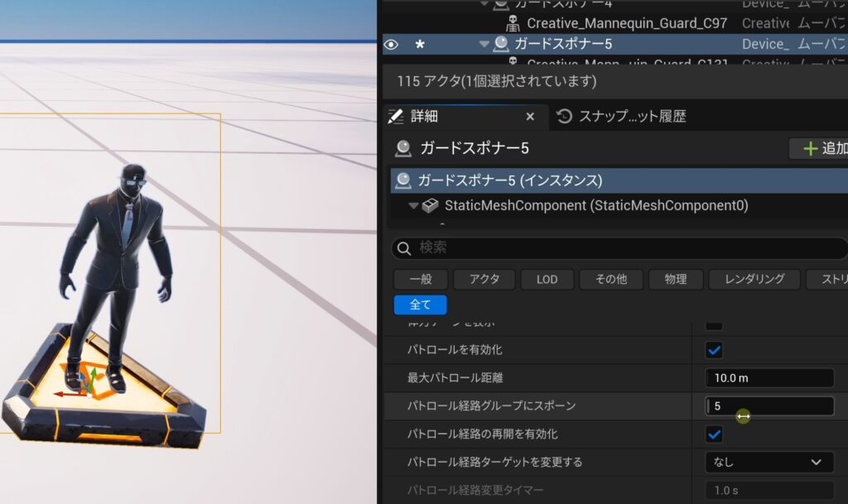This screenshot has width=848, height=504.
Task: Select the 物理 filter category
Action: pyautogui.click(x=675, y=280)
